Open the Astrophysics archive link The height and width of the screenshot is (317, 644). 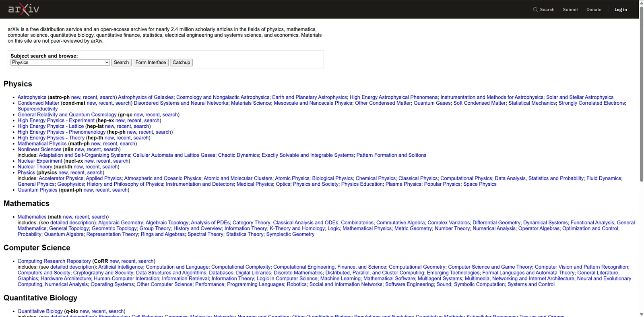coord(32,97)
